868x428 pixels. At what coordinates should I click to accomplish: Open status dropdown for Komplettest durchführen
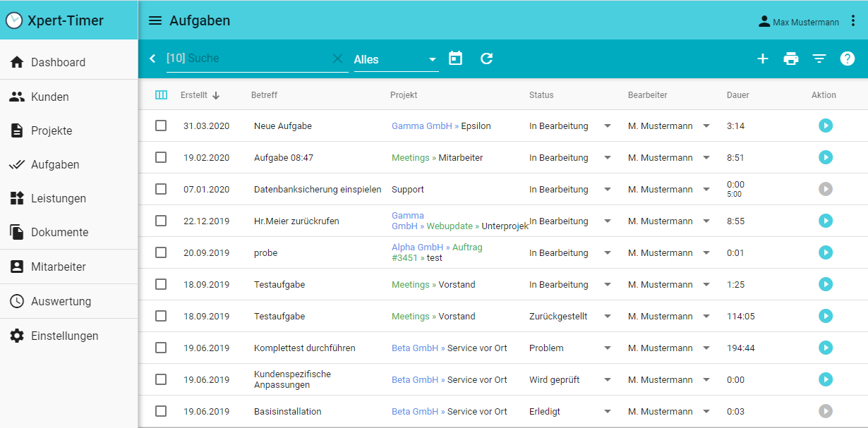607,348
